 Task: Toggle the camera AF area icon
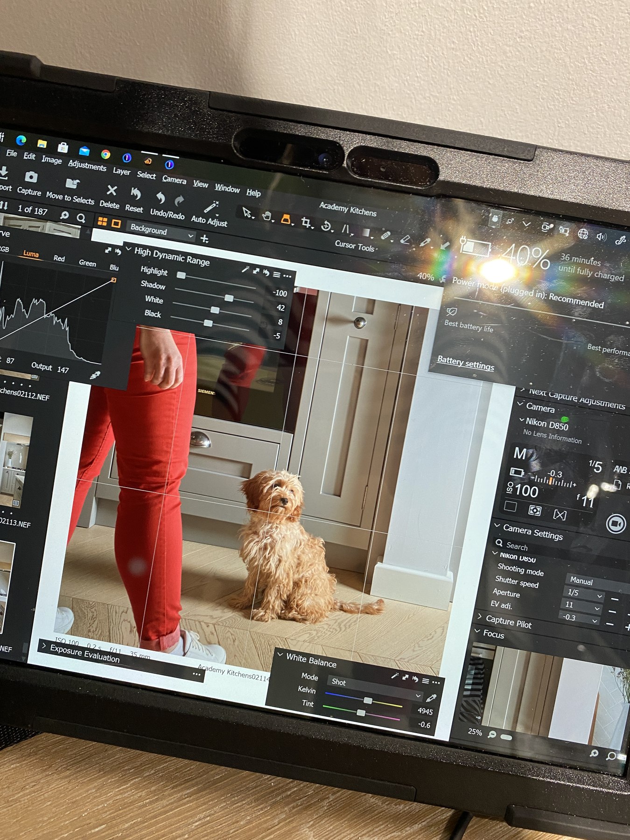coord(560,515)
